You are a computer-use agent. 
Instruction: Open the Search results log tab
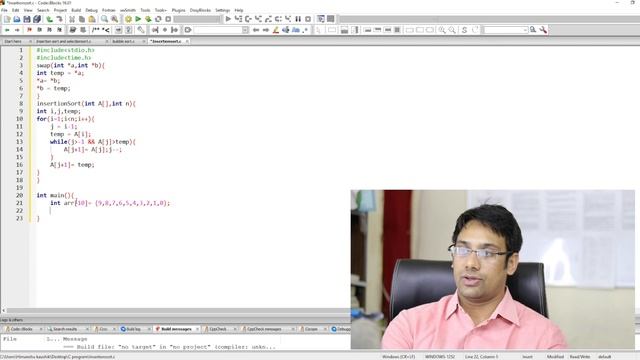coord(64,329)
